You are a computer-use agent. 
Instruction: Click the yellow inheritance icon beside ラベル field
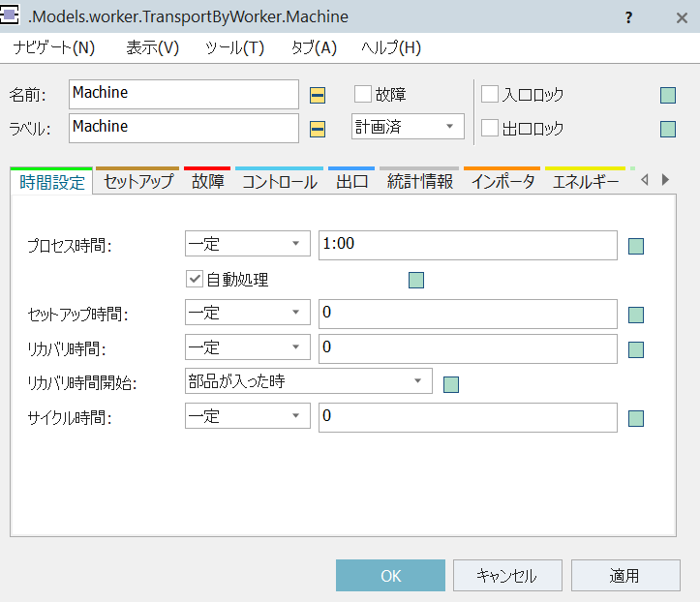(318, 129)
